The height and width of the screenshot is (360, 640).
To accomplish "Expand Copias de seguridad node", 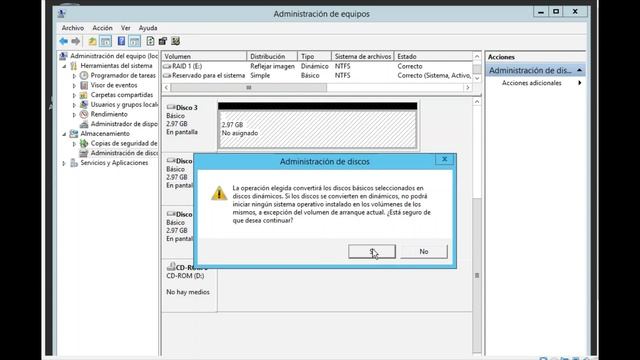I will coord(74,144).
